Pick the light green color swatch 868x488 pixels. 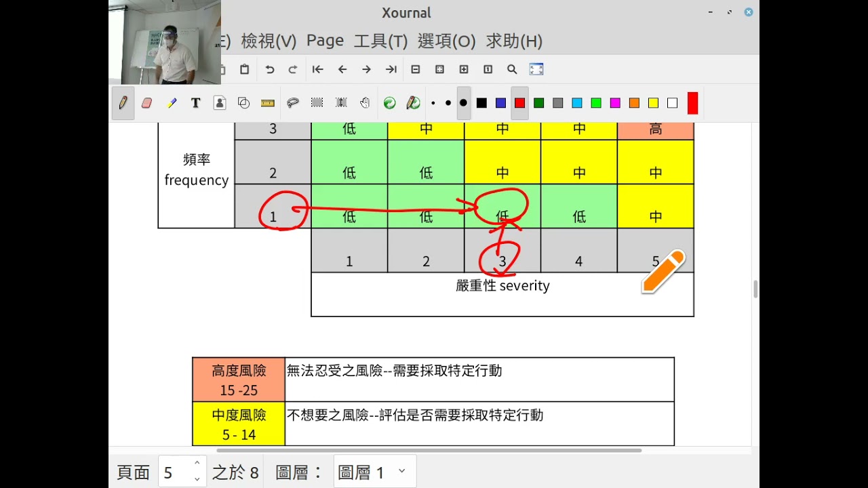click(x=596, y=103)
